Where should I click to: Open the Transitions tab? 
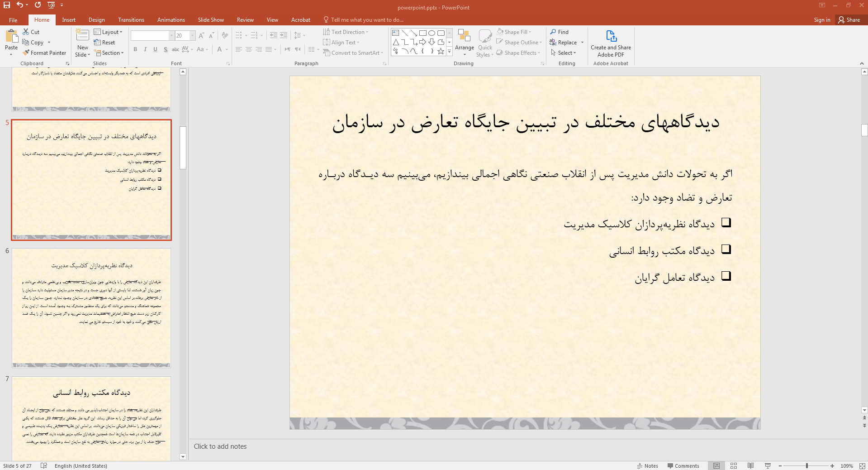pyautogui.click(x=131, y=20)
